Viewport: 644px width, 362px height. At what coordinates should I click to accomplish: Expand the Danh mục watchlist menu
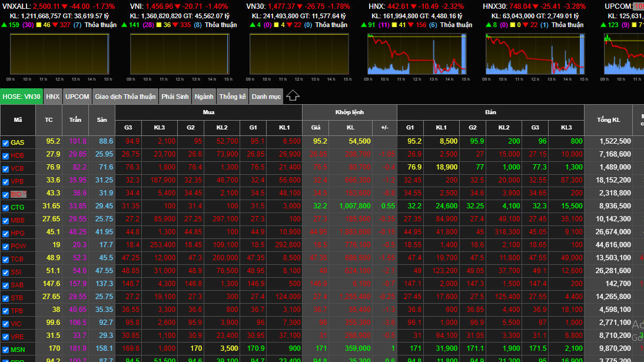(266, 97)
